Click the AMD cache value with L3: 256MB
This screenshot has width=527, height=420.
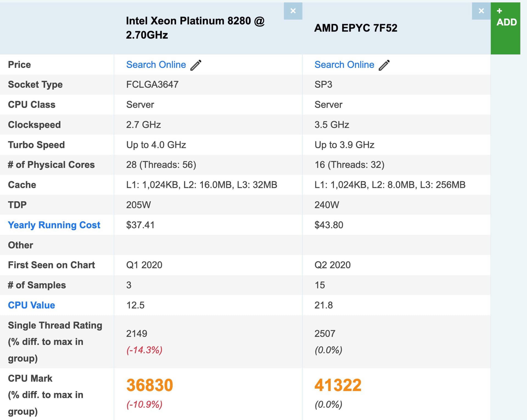390,185
